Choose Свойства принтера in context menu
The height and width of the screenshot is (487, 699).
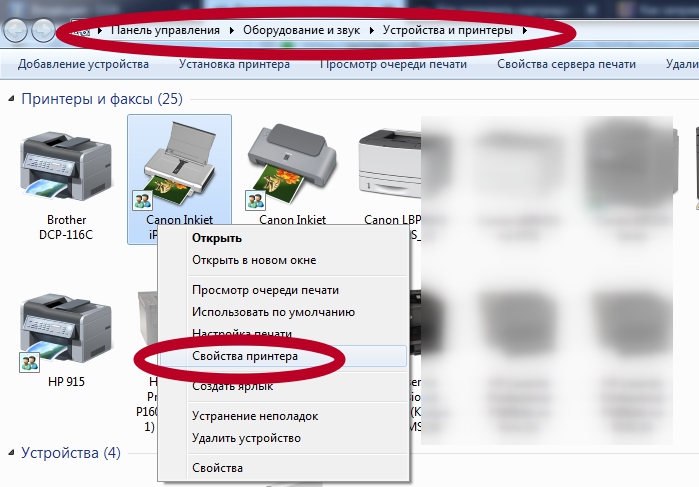pos(244,355)
